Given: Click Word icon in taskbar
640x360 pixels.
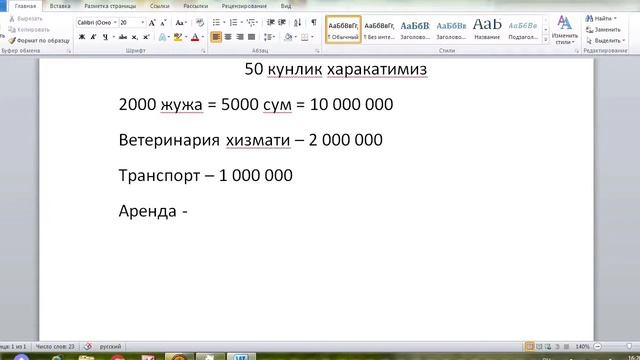Looking at the screenshot, I should (241, 357).
